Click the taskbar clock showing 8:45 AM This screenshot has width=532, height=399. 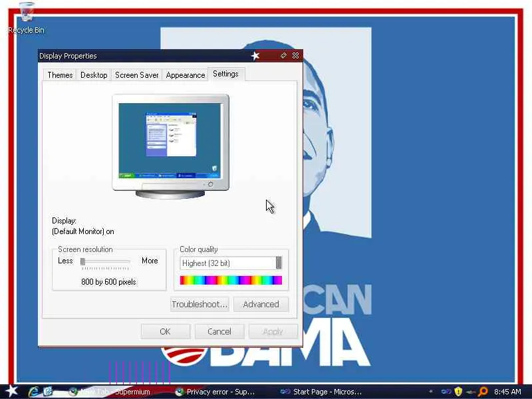(x=507, y=392)
